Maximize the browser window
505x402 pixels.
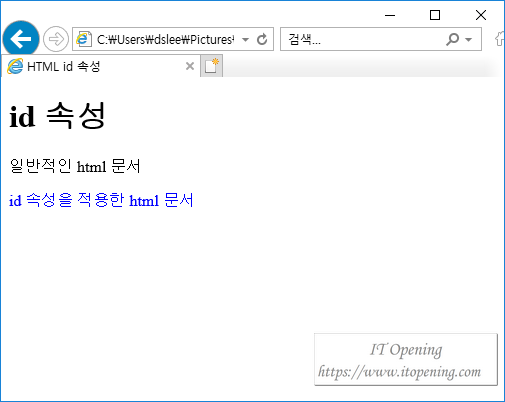pyautogui.click(x=435, y=15)
